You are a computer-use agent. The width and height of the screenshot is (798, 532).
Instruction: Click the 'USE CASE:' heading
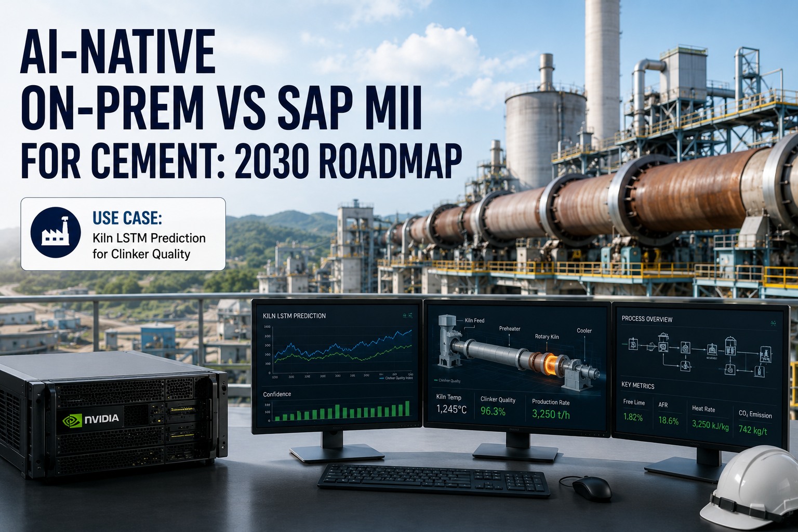127,218
